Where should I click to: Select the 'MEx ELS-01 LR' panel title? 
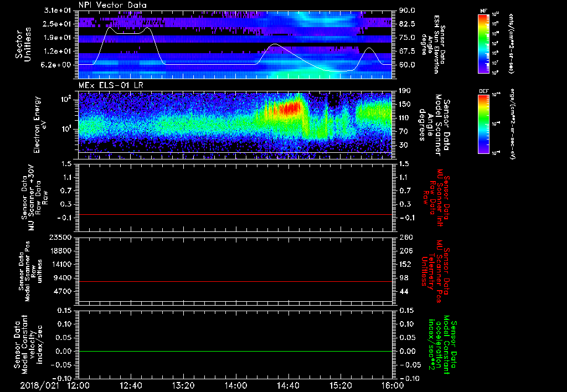pos(110,85)
